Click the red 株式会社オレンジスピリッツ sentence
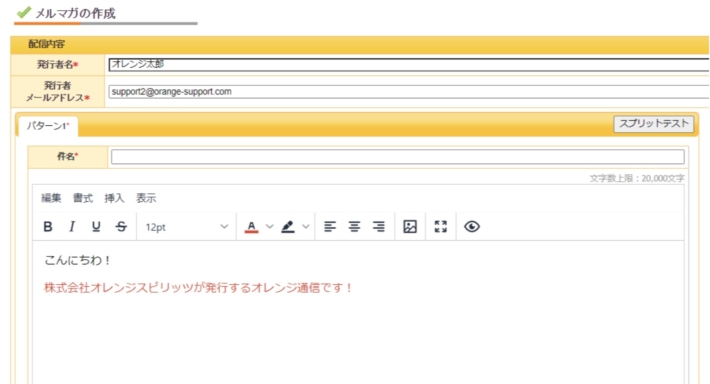The height and width of the screenshot is (384, 710). [x=198, y=288]
